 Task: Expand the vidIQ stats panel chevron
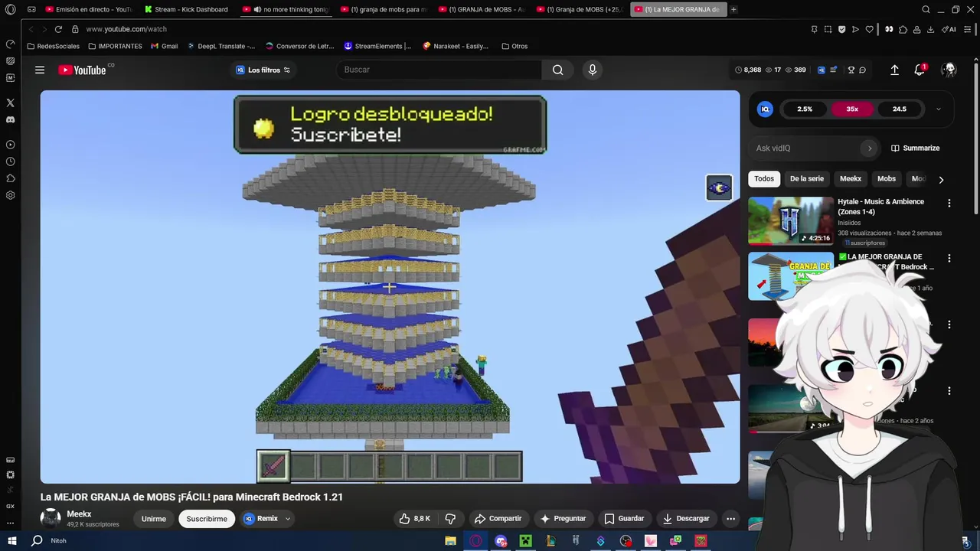coord(939,109)
